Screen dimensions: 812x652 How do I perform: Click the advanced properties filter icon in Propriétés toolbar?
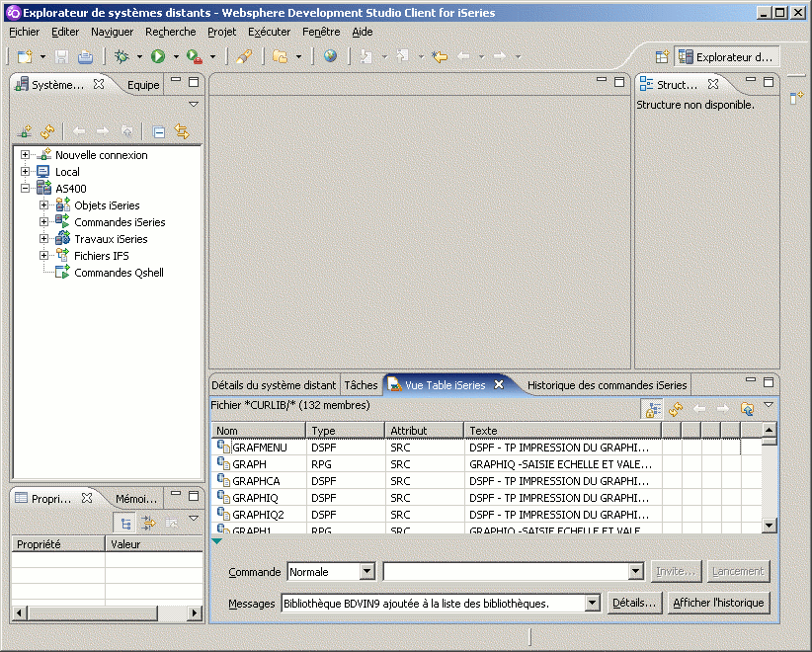[x=148, y=523]
